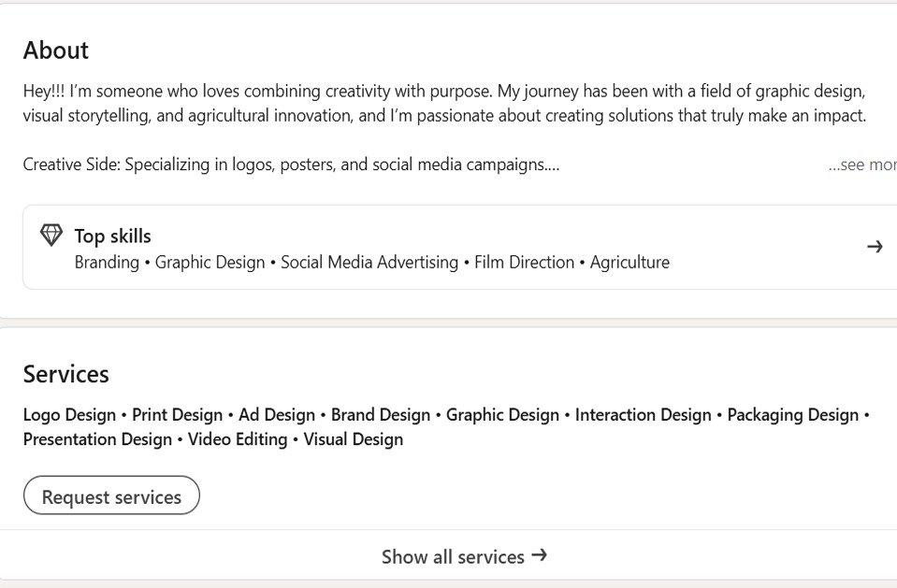
Task: Open Top skills using the right arrow
Action: click(875, 247)
